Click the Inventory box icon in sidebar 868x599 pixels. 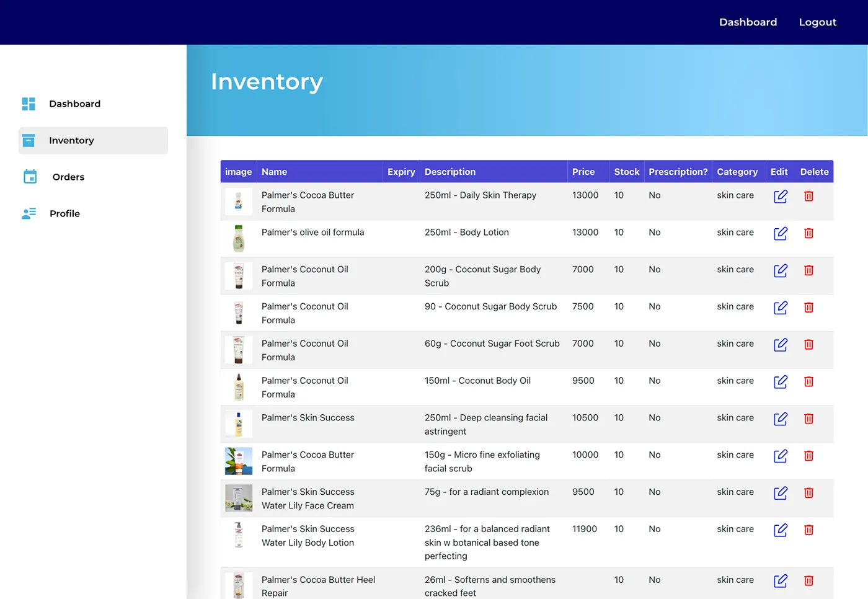[x=29, y=140]
